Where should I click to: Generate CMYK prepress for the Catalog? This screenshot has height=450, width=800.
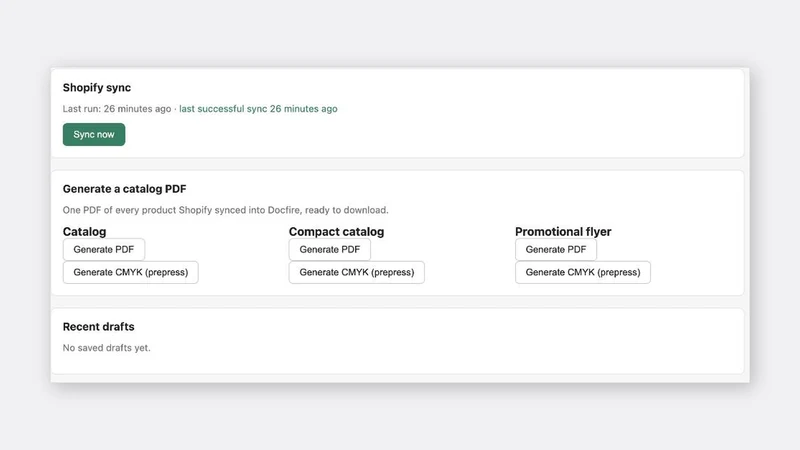coord(131,272)
